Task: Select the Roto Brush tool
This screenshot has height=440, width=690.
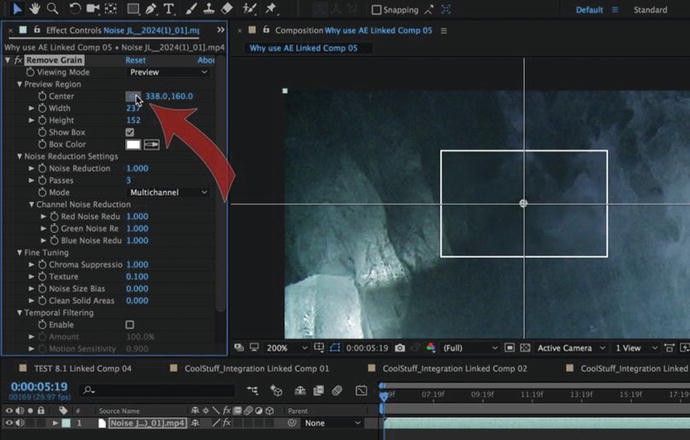Action: (250, 9)
